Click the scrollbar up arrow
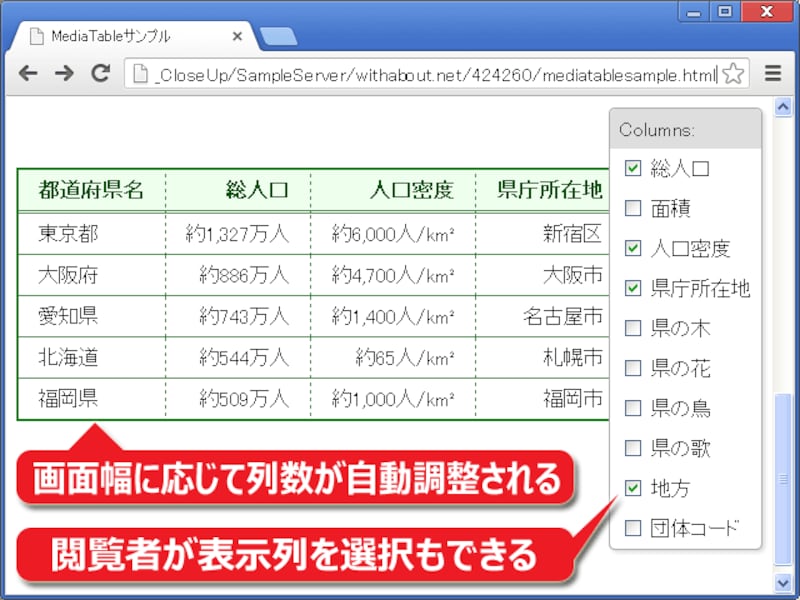 (x=783, y=107)
